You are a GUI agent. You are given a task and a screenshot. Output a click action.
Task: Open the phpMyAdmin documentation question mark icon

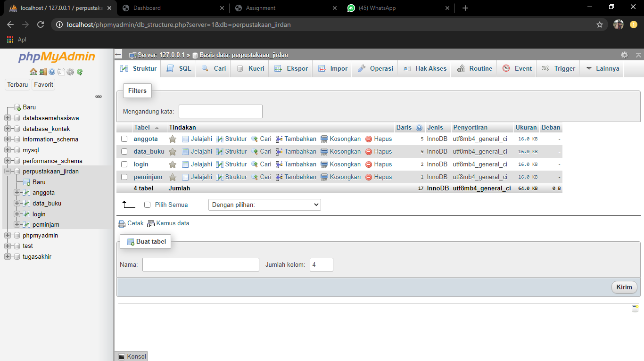pyautogui.click(x=52, y=72)
